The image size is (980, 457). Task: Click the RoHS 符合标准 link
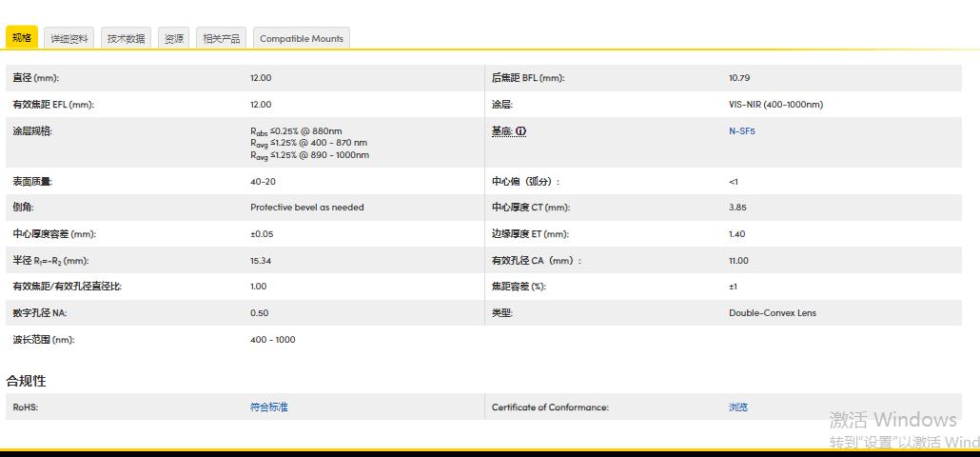click(268, 407)
